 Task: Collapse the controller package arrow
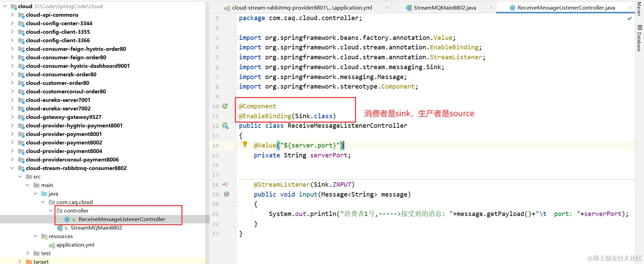[51, 211]
